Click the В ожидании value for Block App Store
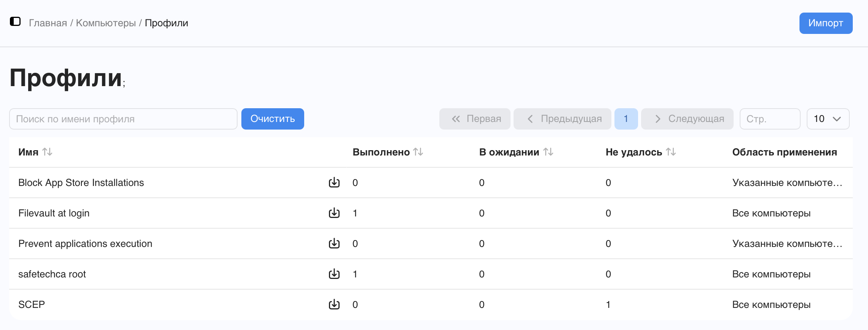Viewport: 868px width, 330px height. point(482,183)
